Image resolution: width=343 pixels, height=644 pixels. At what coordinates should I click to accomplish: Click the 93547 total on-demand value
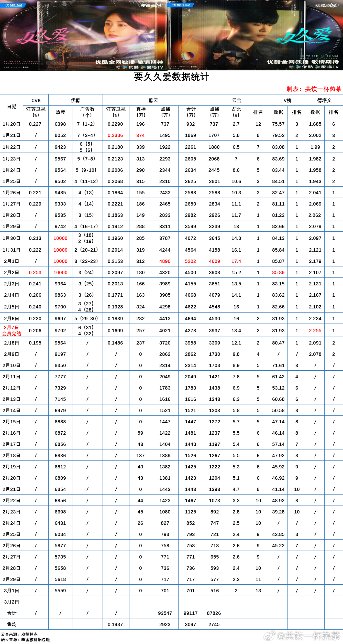tap(165, 613)
